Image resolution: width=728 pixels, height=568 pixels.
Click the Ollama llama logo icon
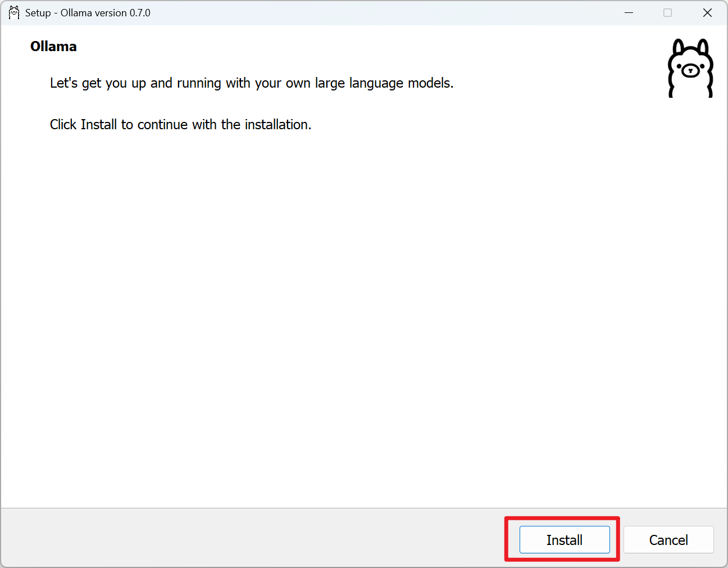(690, 67)
